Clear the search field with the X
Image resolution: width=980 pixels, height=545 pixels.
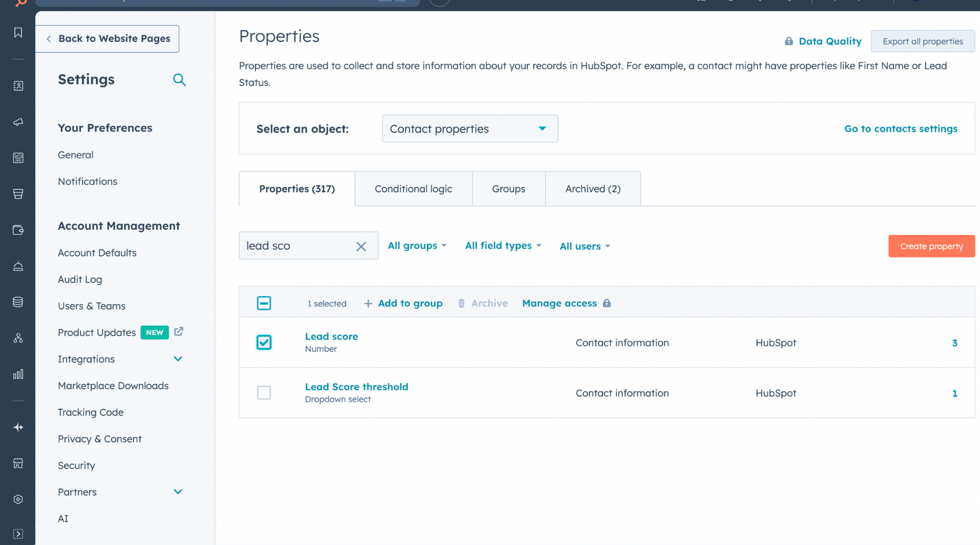click(x=361, y=246)
